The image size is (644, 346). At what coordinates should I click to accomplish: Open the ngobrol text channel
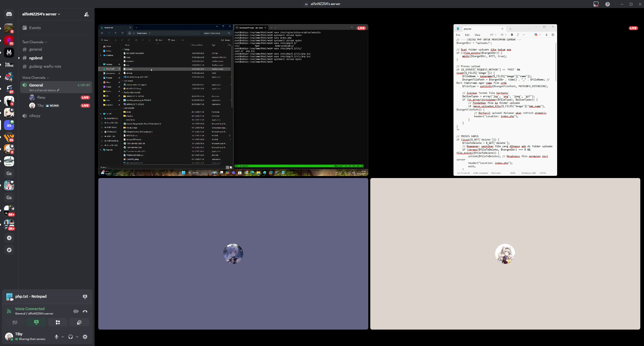click(36, 58)
